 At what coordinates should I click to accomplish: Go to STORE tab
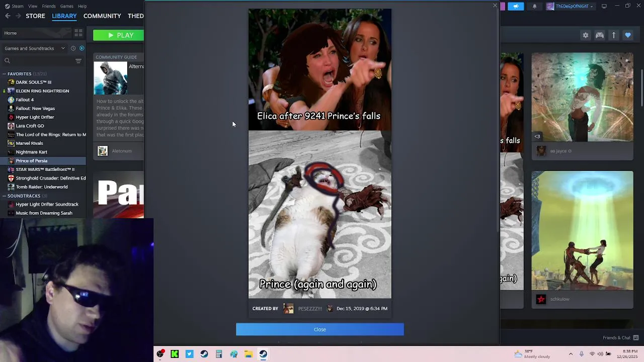tap(35, 16)
